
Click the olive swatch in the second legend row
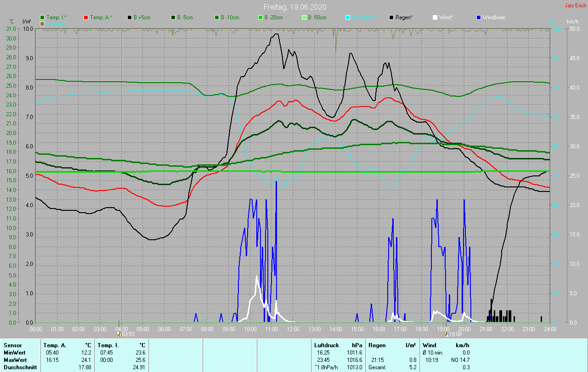(x=42, y=23)
